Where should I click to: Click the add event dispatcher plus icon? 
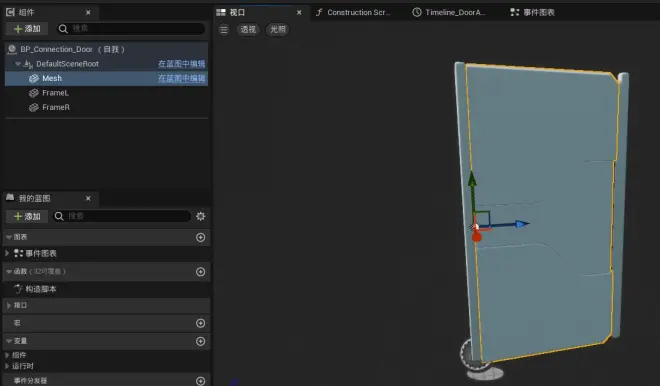click(x=201, y=381)
